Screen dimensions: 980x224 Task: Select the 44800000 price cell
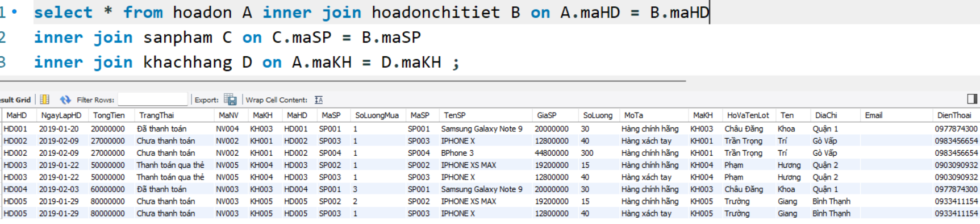click(x=552, y=153)
